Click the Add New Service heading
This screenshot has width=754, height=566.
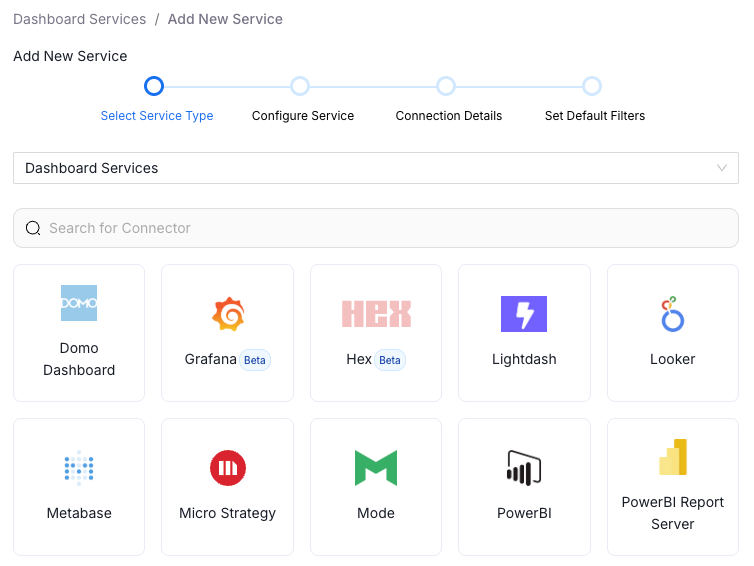pyautogui.click(x=70, y=56)
